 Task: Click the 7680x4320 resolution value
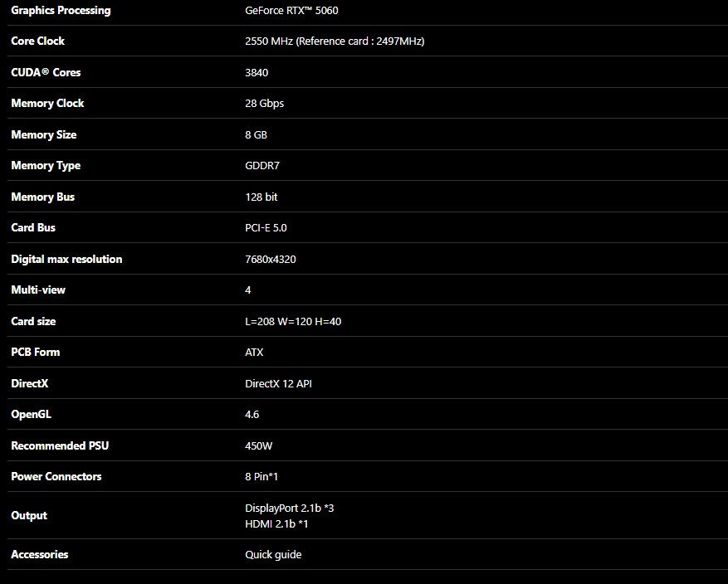[271, 259]
